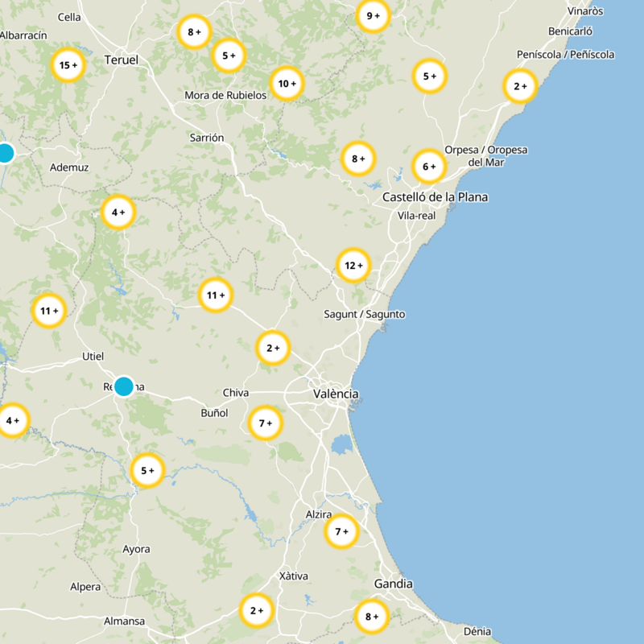Click the 2+ marker near Chiva

click(x=270, y=349)
